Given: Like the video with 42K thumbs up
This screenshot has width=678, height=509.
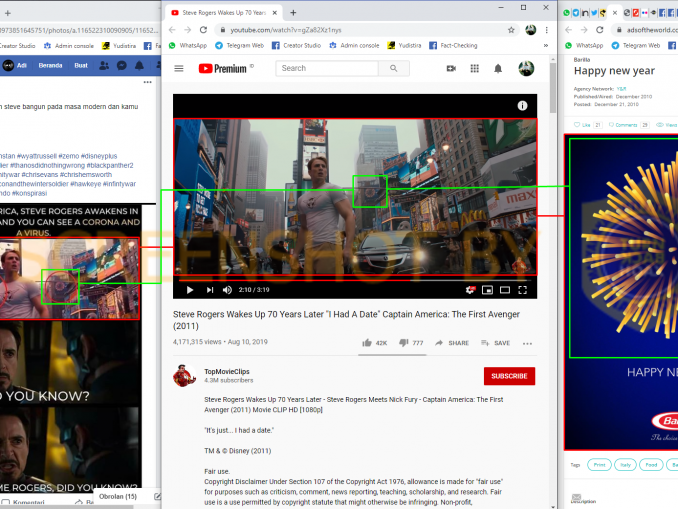Looking at the screenshot, I should (x=374, y=343).
